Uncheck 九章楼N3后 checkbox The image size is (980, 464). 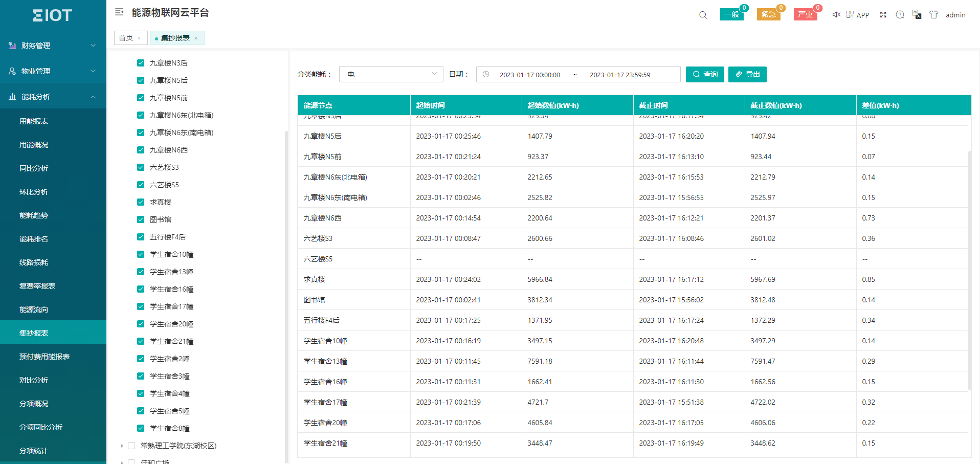pos(141,63)
